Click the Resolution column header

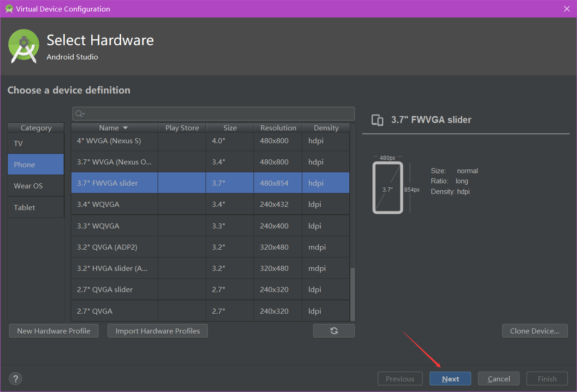pyautogui.click(x=278, y=128)
